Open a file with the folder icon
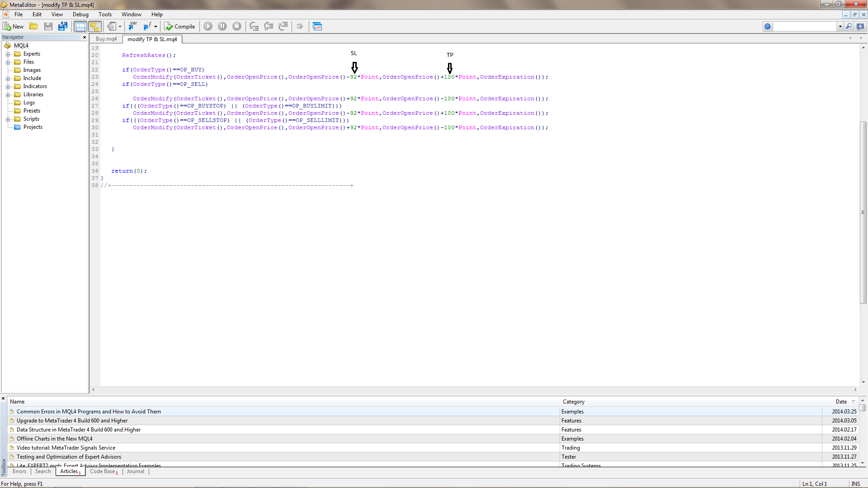This screenshot has width=868, height=488. [x=34, y=27]
